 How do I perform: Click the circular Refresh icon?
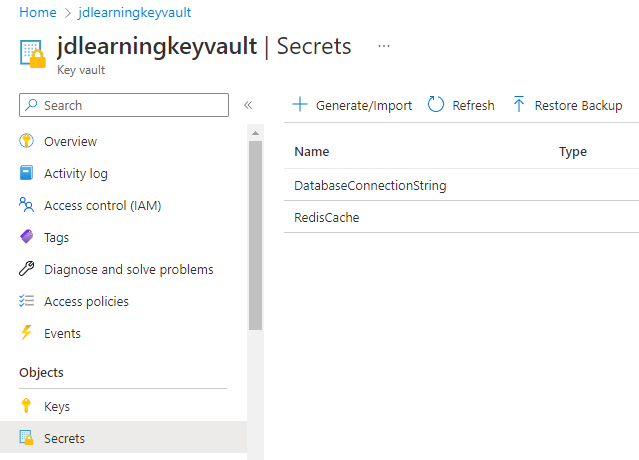coord(436,104)
